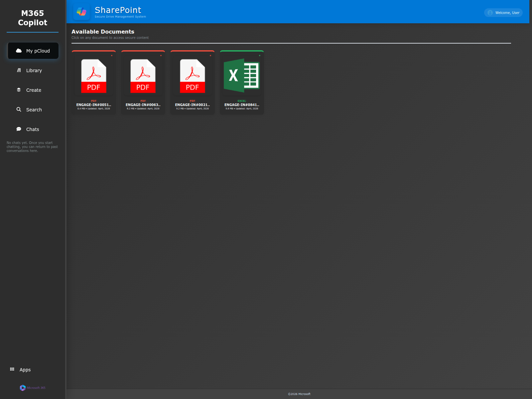Open the Create menu item

point(34,90)
